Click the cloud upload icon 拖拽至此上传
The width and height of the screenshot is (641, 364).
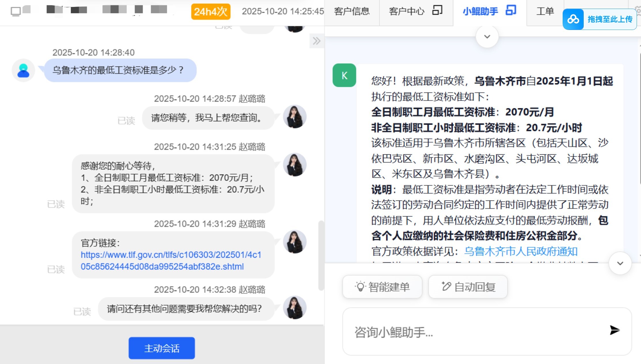(573, 19)
